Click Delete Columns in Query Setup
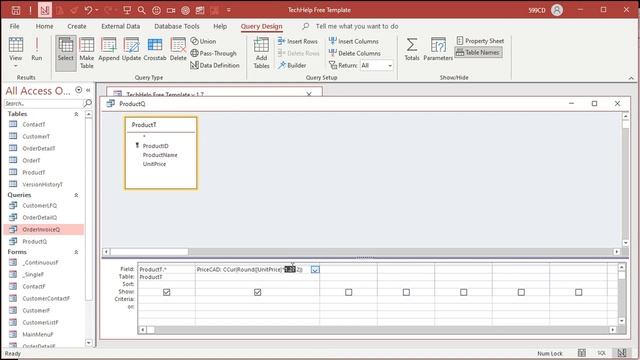640x360 pixels. click(355, 53)
